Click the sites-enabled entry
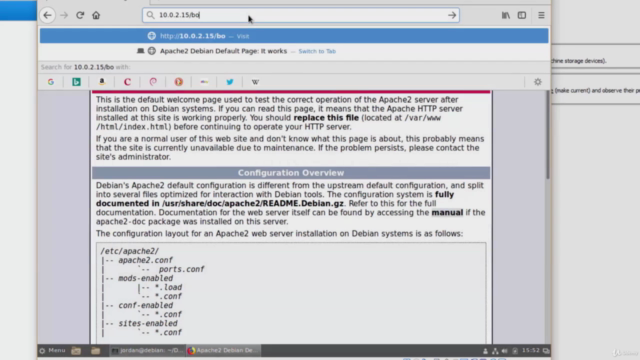This screenshot has height=360, width=640. 148,323
